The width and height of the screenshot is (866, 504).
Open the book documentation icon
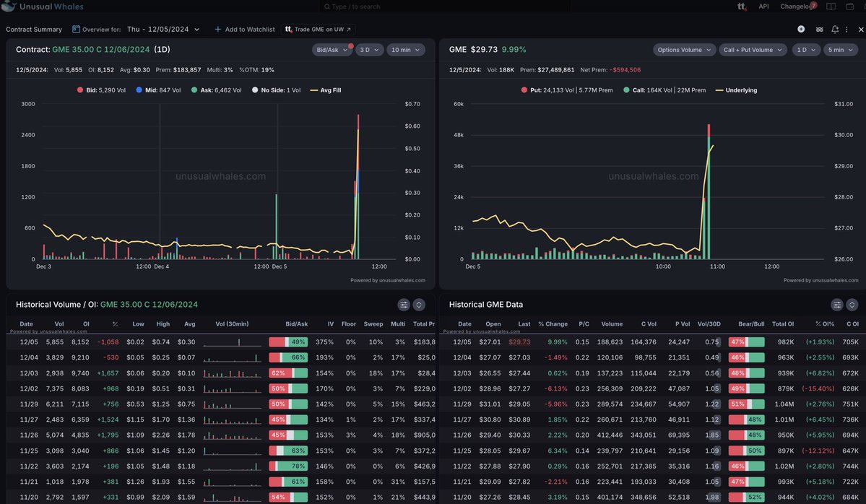(x=831, y=6)
